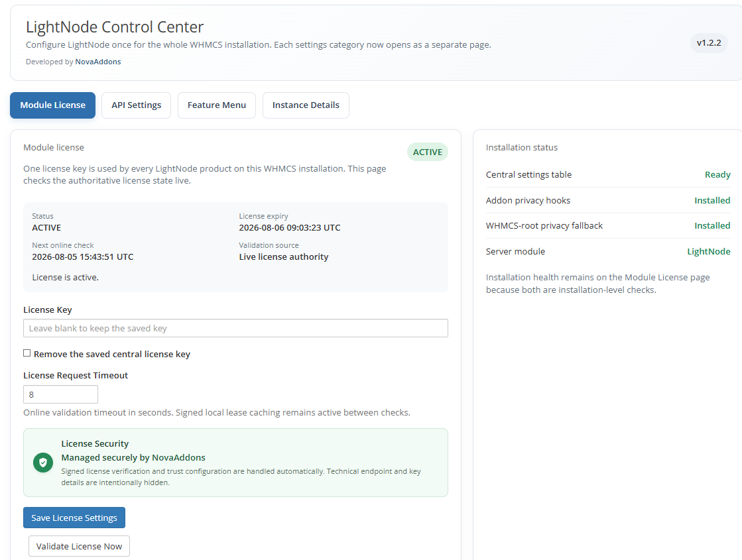The image size is (742, 560).
Task: Click the Central settings table label
Action: click(528, 174)
